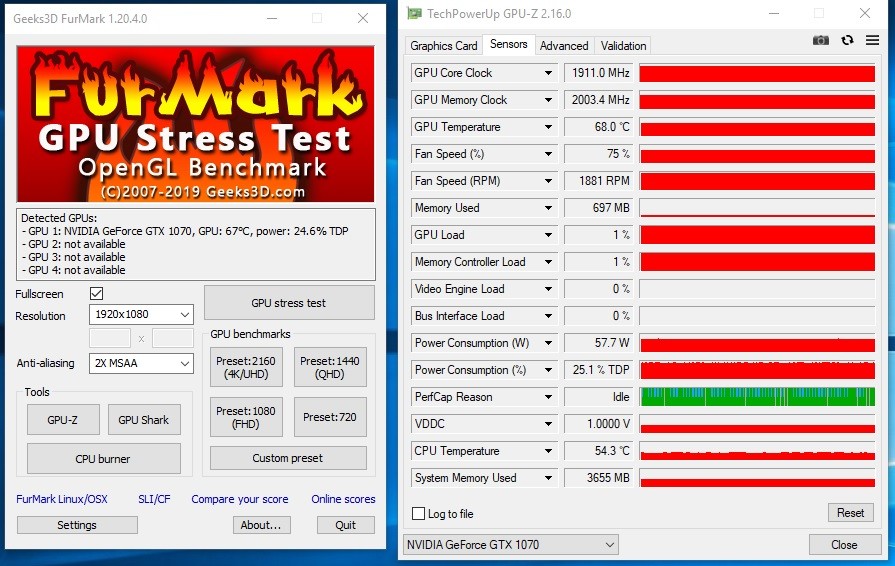Screen dimensions: 895x566
Task: Click the PerfCap Reason green graph
Action: [757, 397]
